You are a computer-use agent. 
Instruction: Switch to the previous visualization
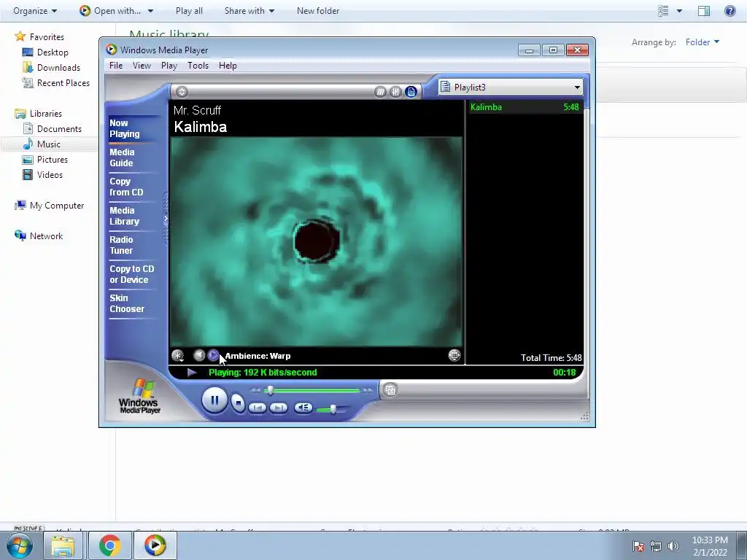click(x=199, y=355)
